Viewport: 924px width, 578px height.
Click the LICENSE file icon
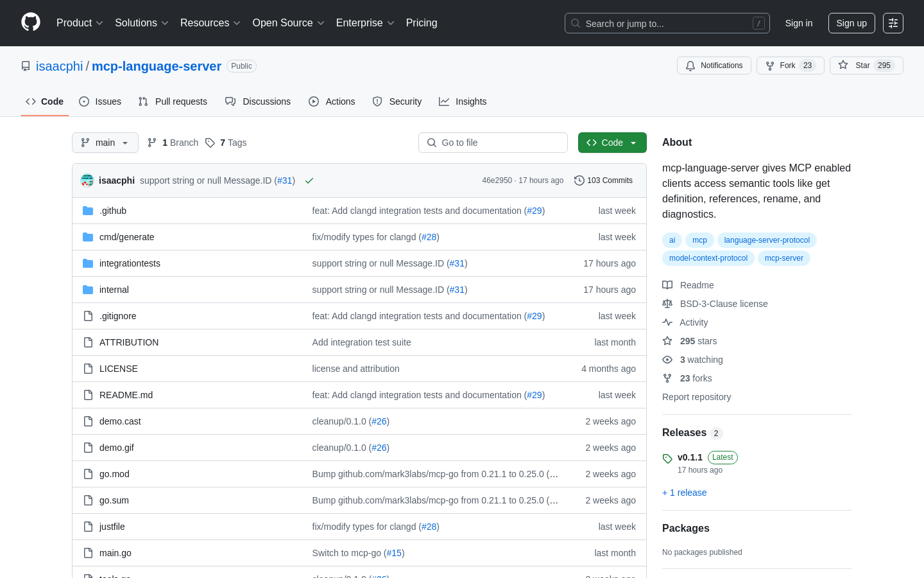(x=88, y=369)
